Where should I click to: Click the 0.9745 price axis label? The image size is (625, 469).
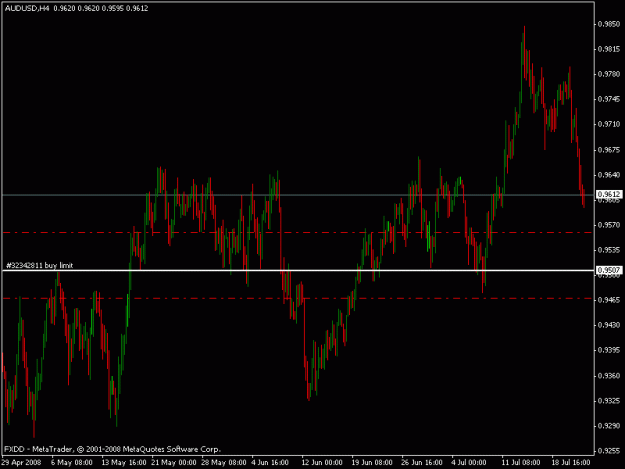(609, 99)
